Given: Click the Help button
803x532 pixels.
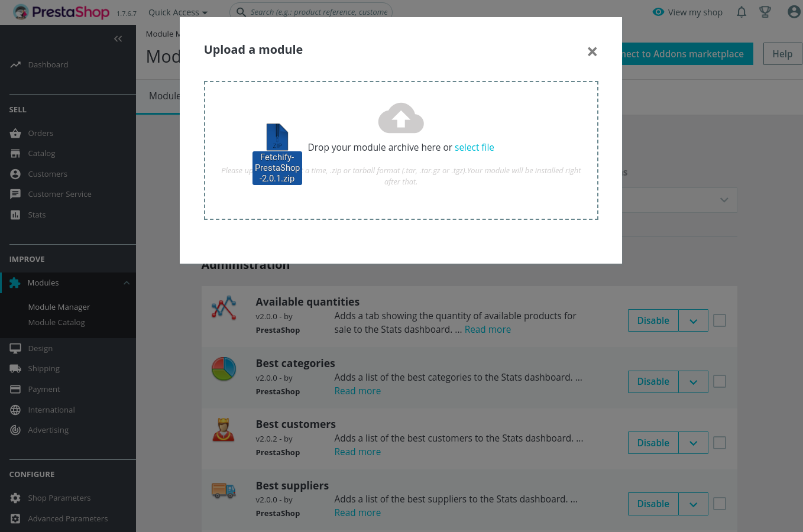Looking at the screenshot, I should point(782,54).
